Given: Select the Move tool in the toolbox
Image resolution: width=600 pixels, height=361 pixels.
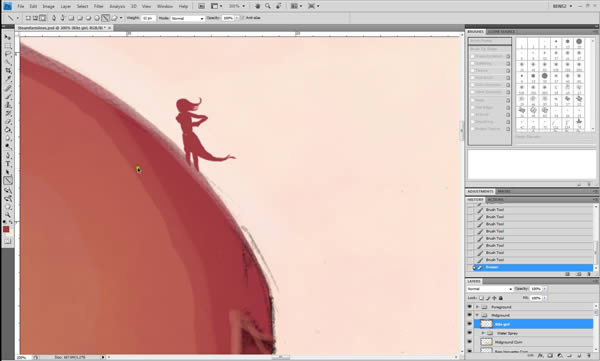Looking at the screenshot, I should point(8,37).
